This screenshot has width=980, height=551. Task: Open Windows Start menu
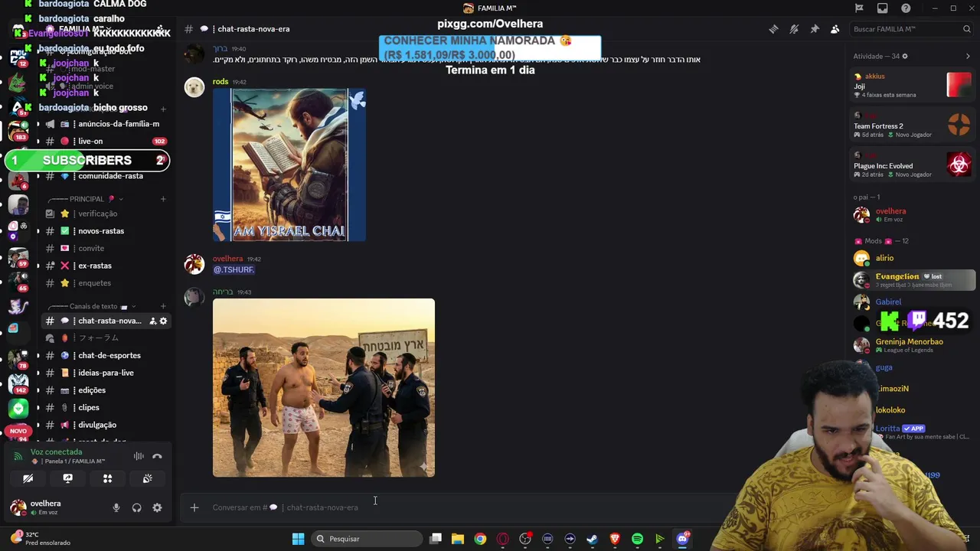coord(298,539)
